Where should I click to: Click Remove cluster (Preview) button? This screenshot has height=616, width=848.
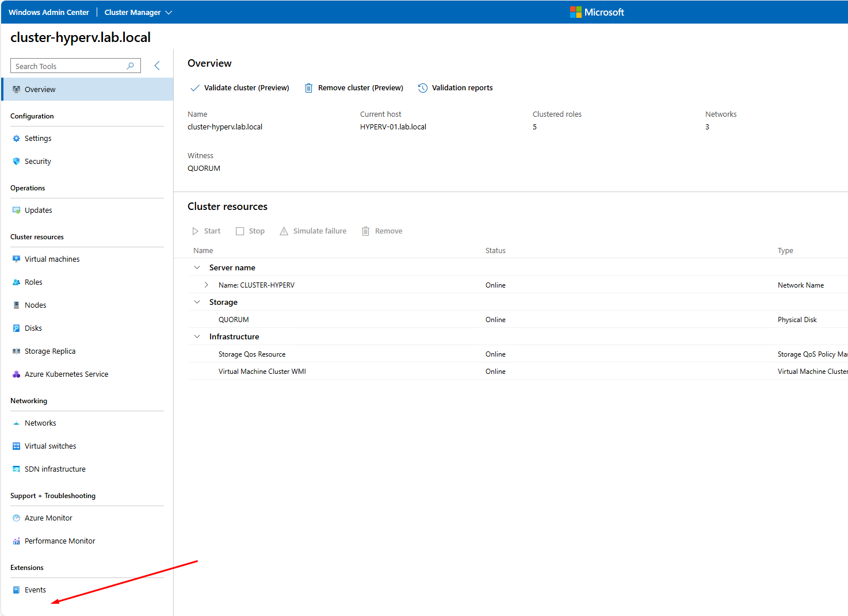[354, 88]
